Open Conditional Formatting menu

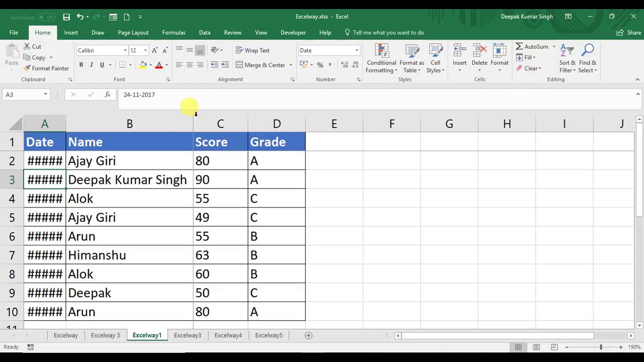[x=381, y=59]
